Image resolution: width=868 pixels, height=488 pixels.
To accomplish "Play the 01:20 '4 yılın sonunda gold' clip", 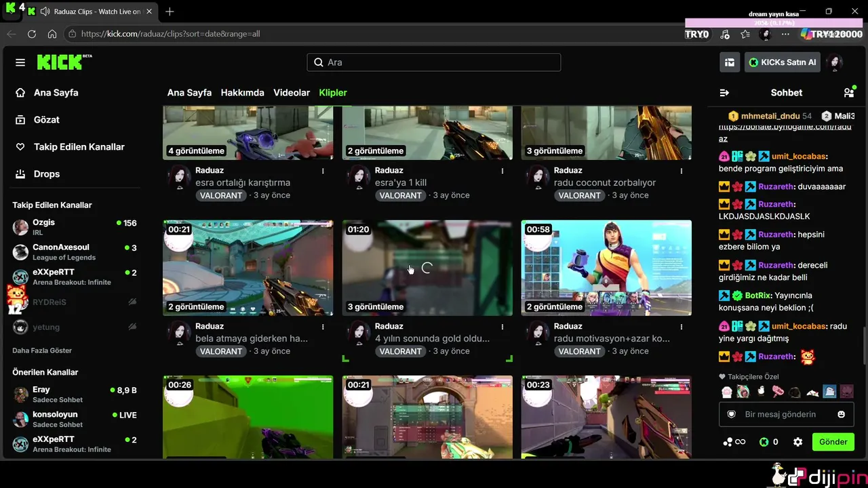I will coord(427,268).
